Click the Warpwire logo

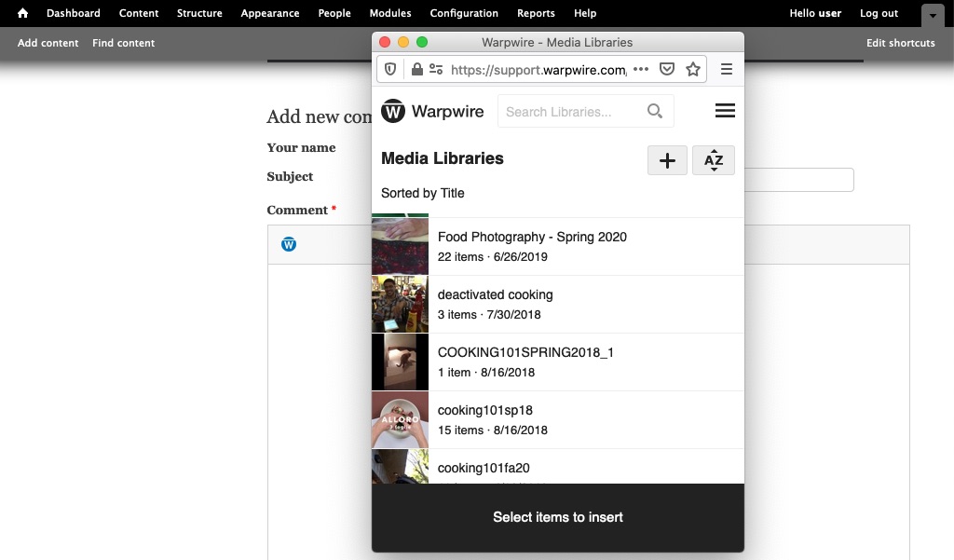point(432,111)
